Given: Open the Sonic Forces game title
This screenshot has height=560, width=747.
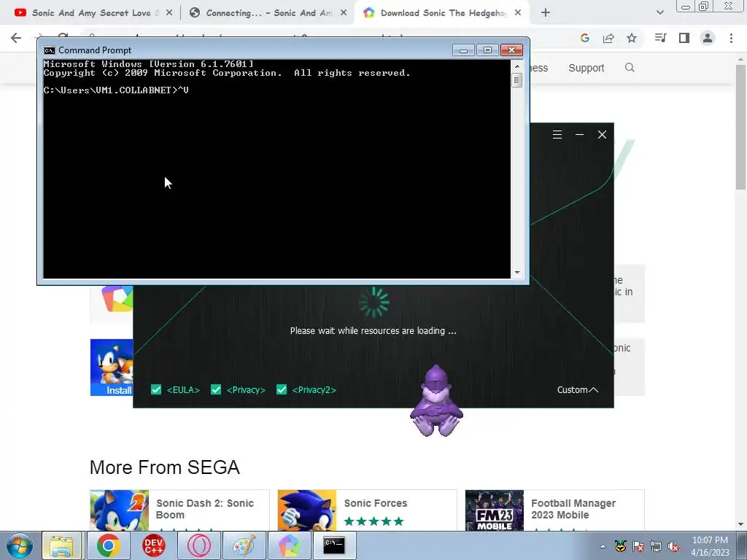Looking at the screenshot, I should click(x=376, y=503).
